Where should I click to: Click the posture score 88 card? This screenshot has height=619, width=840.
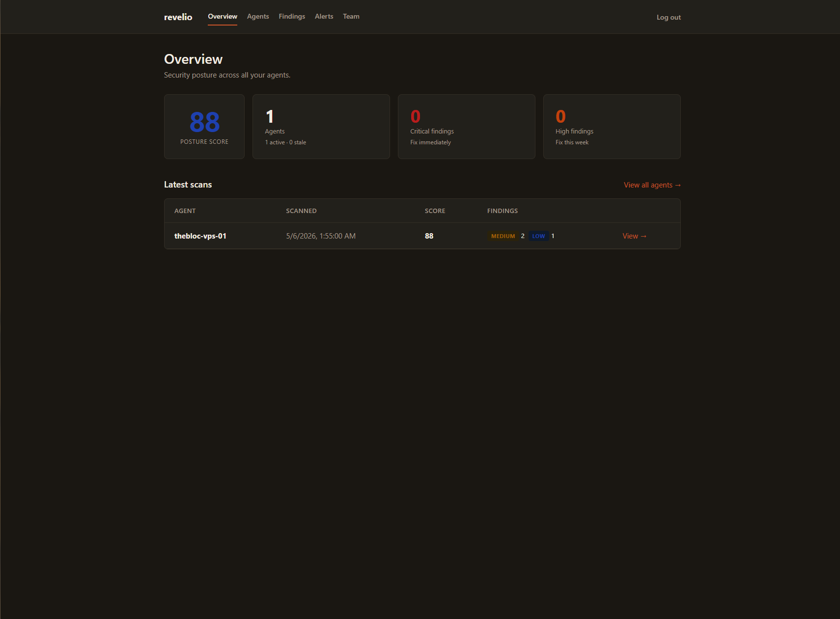[204, 127]
